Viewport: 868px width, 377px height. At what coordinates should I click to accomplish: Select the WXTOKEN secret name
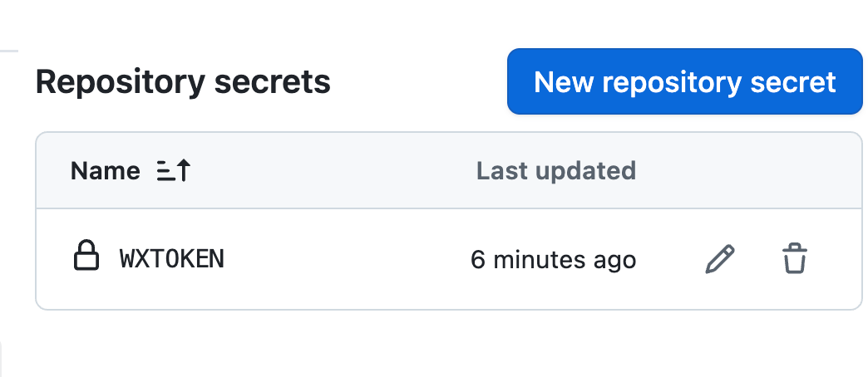(x=172, y=259)
